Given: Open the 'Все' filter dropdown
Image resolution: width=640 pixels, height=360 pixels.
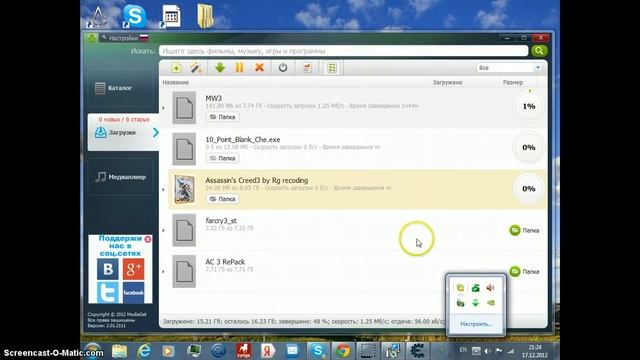Looking at the screenshot, I should click(509, 68).
